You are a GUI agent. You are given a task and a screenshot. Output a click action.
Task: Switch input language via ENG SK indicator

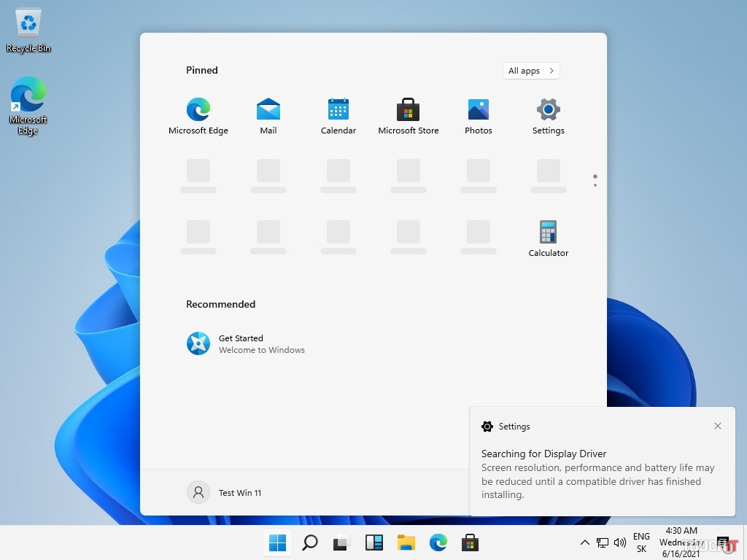pos(641,542)
